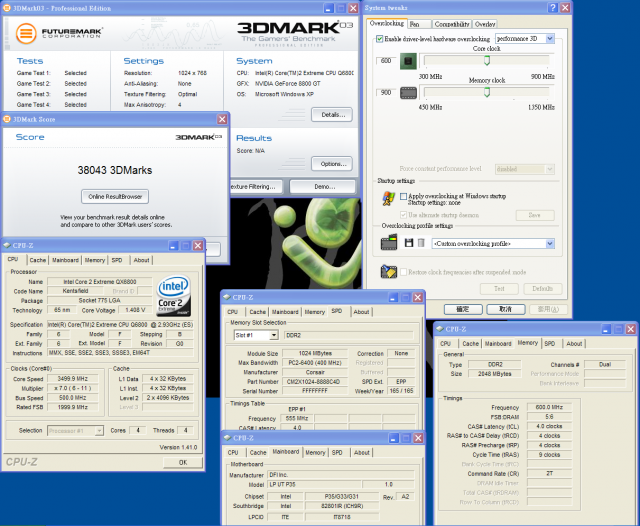Click the Details... button in 3DMark03
Viewport: 640px width, 526px height.
click(332, 115)
